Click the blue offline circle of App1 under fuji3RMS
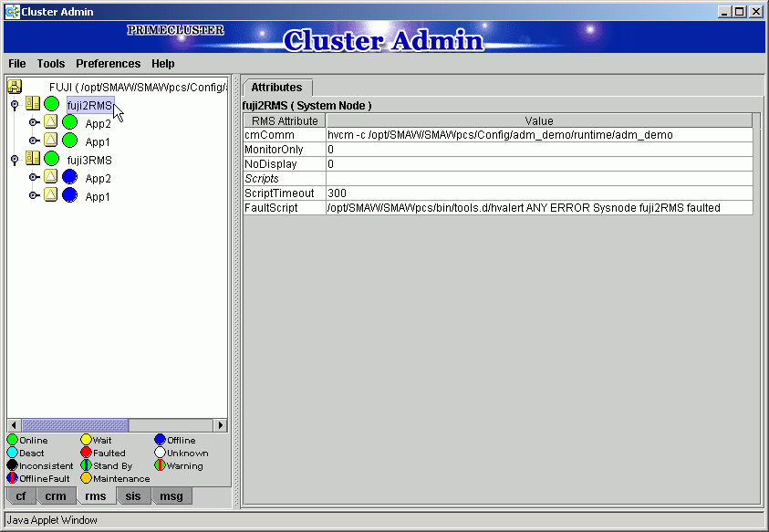Viewport: 769px width, 532px height. click(x=70, y=195)
